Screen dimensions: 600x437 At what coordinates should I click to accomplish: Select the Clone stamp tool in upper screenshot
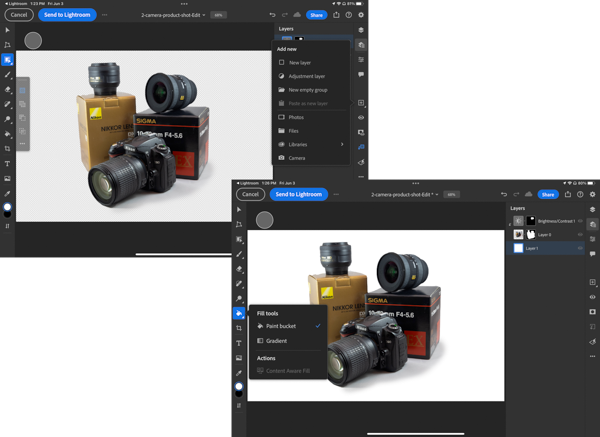point(7,119)
